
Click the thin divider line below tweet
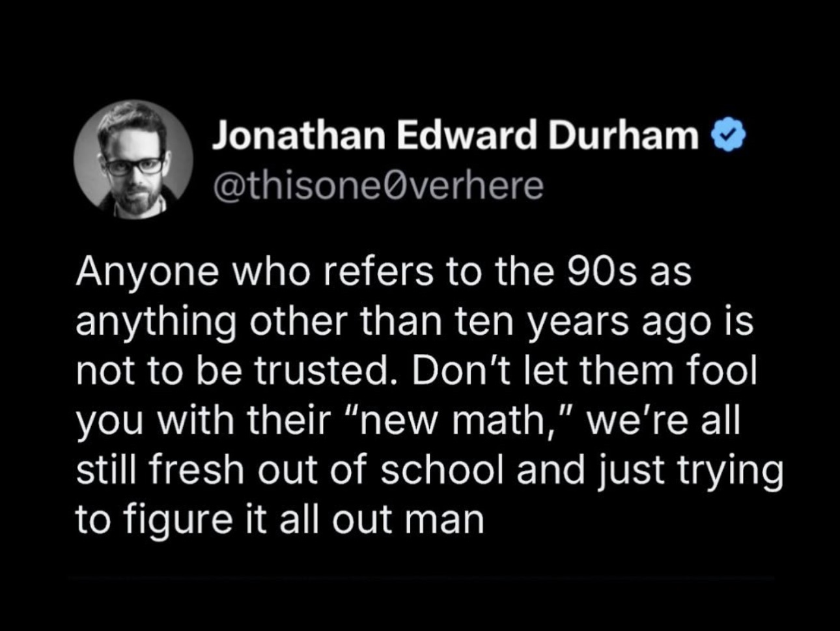click(421, 577)
